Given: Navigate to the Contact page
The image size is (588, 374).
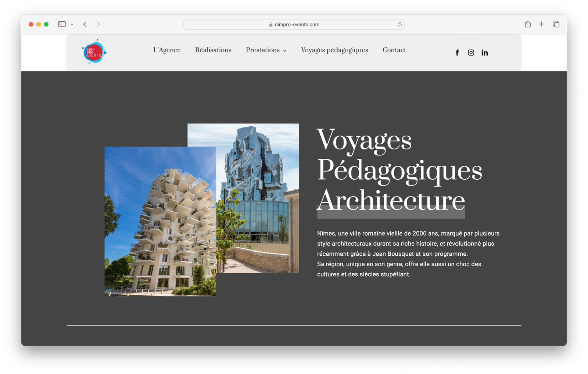Looking at the screenshot, I should click(394, 50).
